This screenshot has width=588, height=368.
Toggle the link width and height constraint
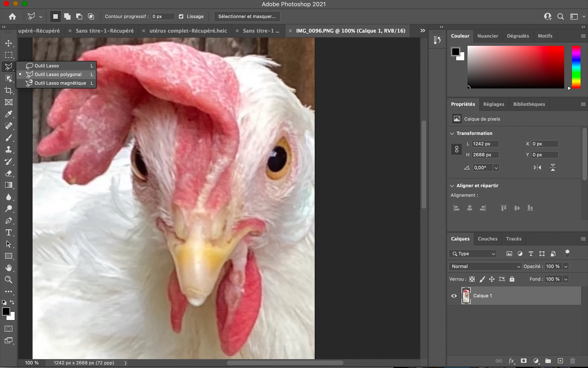coord(456,149)
